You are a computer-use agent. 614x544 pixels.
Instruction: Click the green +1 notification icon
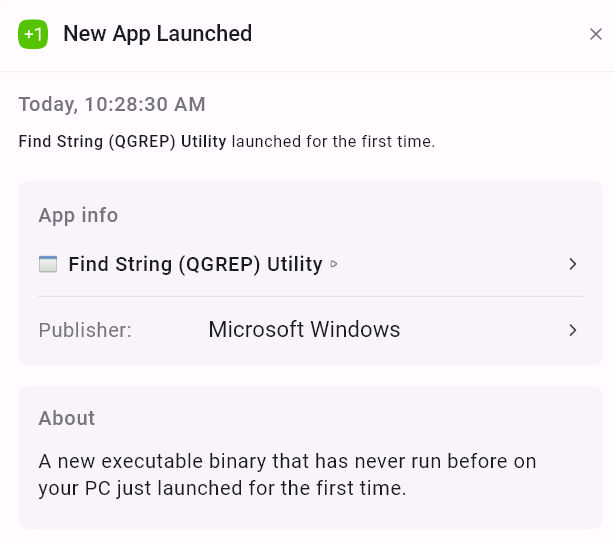point(33,34)
